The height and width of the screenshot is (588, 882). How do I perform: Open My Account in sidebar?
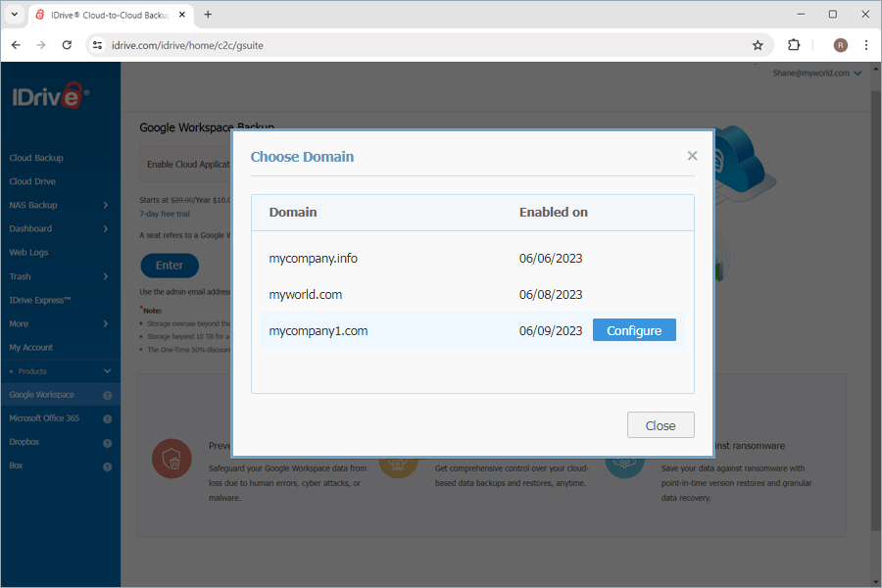(31, 347)
